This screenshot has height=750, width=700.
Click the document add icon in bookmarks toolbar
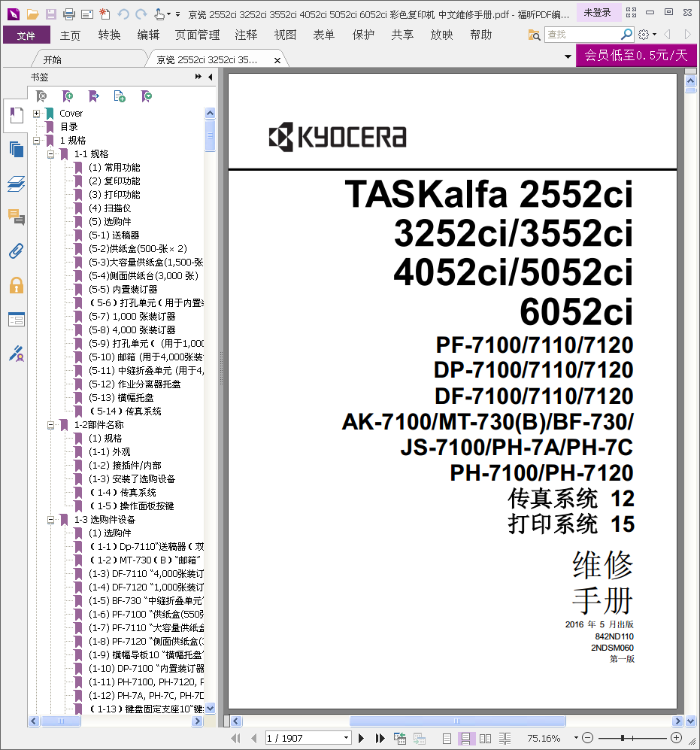tap(120, 96)
